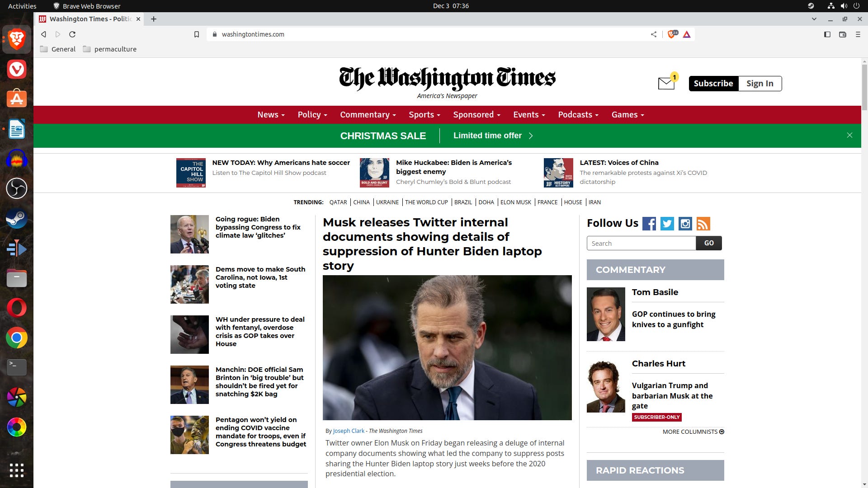Click the site search input field

pos(641,243)
